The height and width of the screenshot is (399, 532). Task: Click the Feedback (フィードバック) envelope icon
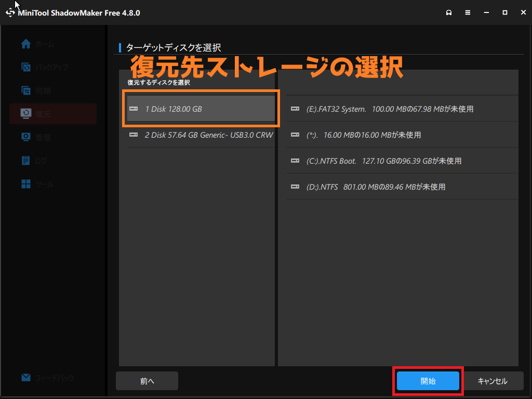click(26, 378)
